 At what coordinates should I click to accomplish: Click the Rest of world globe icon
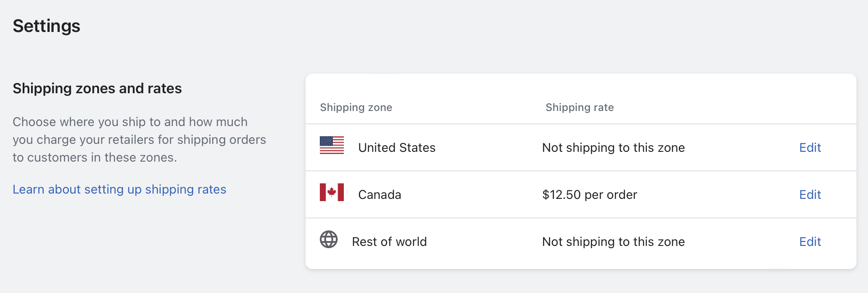click(329, 239)
